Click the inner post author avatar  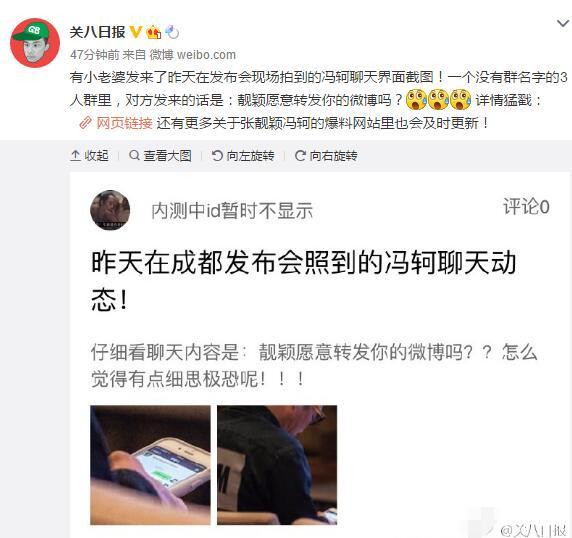click(110, 210)
